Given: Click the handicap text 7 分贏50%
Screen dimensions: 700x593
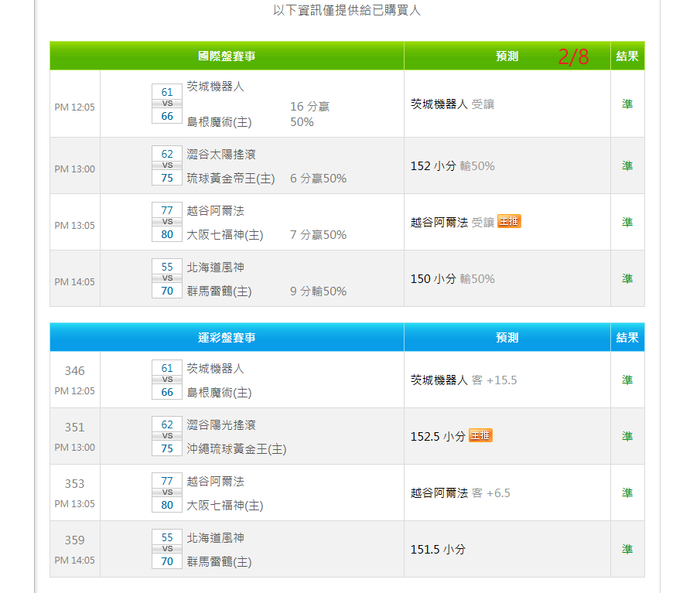Looking at the screenshot, I should click(x=318, y=235).
